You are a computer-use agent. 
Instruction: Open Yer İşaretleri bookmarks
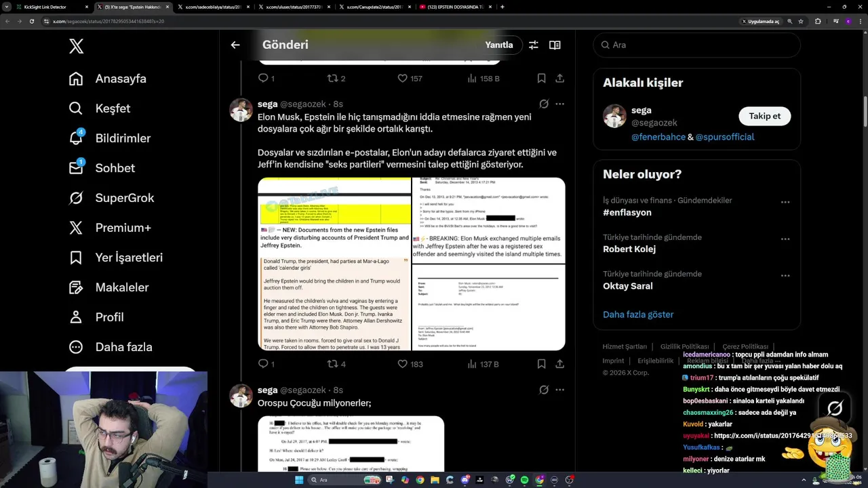point(116,258)
